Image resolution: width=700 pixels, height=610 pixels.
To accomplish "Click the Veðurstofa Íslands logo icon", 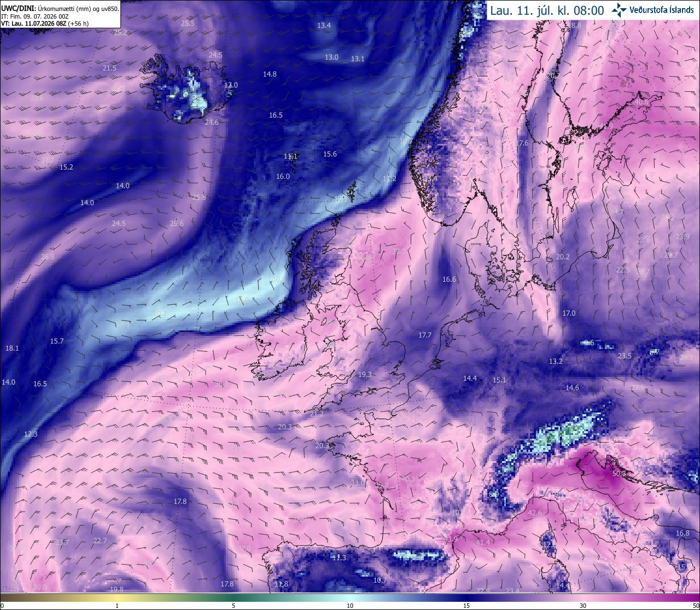I will [x=620, y=10].
